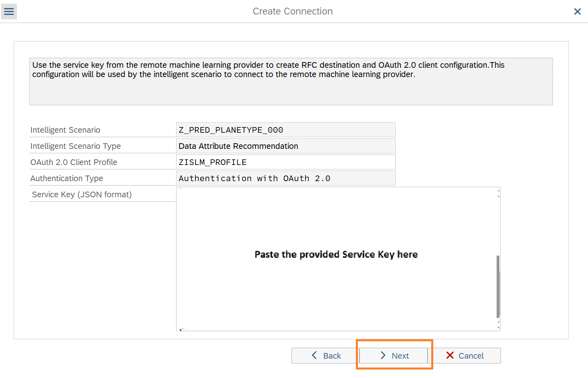
Task: Click the OAuth 2.0 Client Profile label
Action: (74, 162)
